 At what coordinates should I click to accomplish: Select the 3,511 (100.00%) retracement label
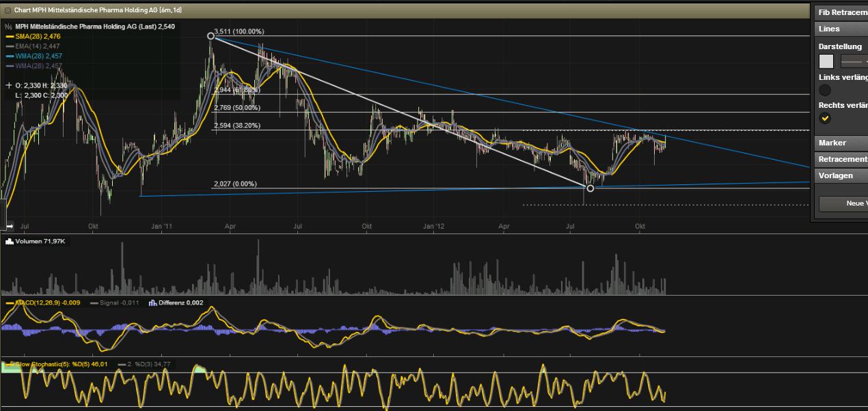point(239,31)
